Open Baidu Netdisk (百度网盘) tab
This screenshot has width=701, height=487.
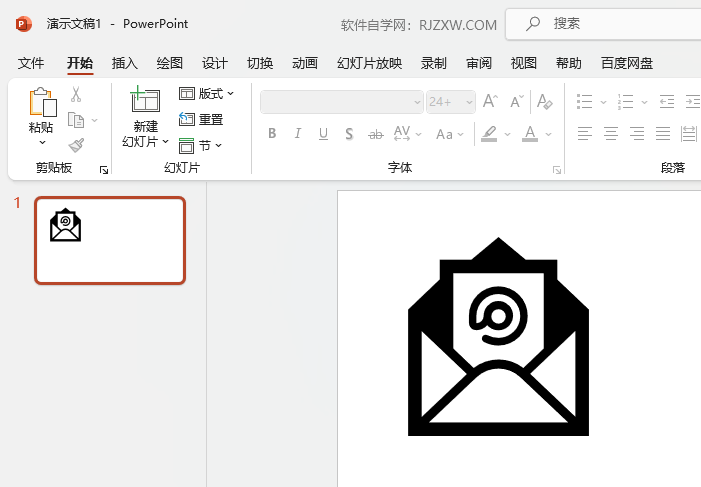[x=627, y=63]
